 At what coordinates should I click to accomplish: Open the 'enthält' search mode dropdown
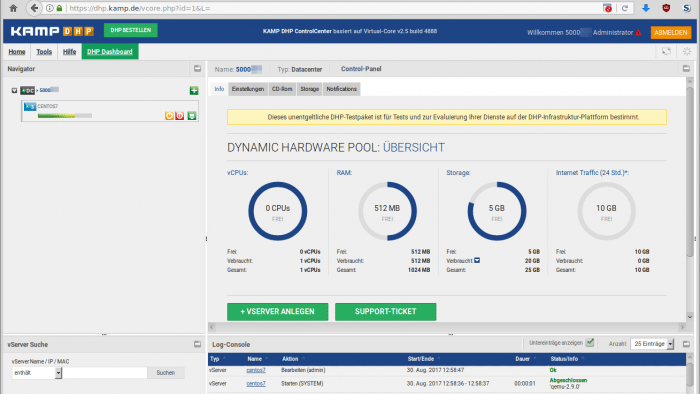(x=37, y=373)
